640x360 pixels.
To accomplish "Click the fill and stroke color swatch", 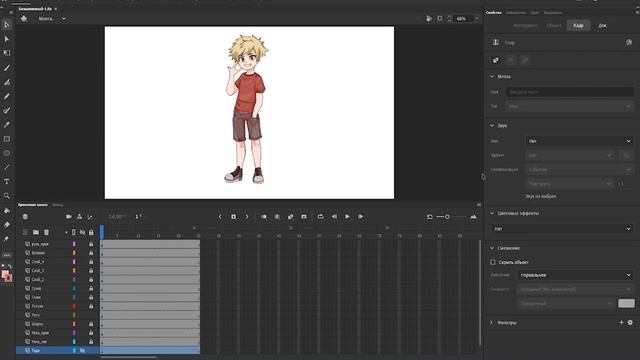I will (x=7, y=276).
